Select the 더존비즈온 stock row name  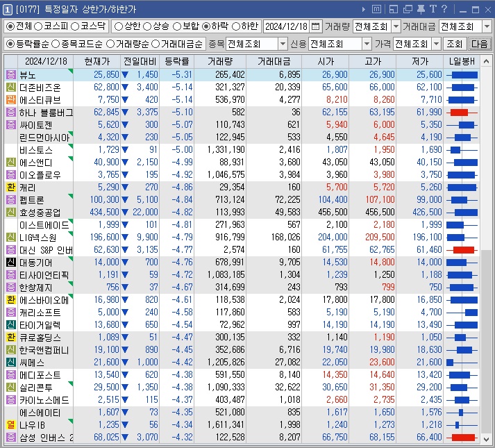(x=40, y=88)
